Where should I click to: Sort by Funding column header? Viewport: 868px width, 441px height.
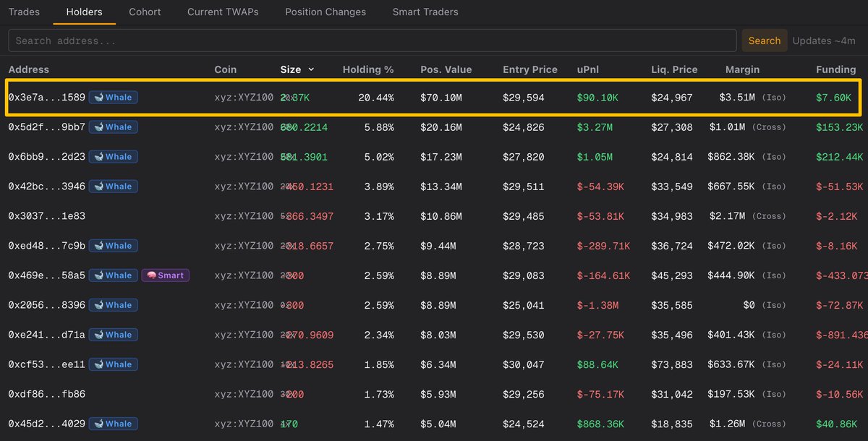pyautogui.click(x=835, y=69)
